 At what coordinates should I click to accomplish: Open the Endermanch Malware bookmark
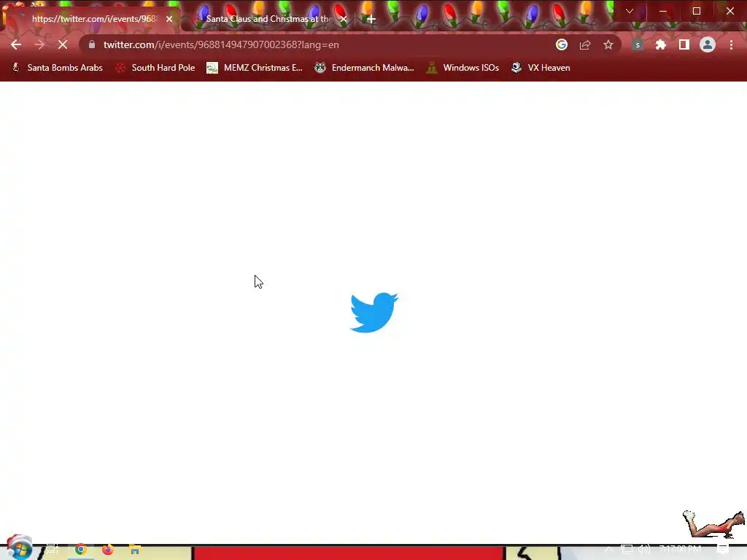tap(365, 68)
